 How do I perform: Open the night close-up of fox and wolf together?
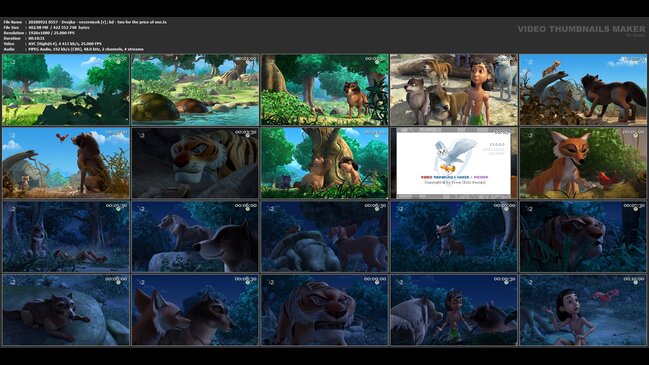tap(195, 310)
